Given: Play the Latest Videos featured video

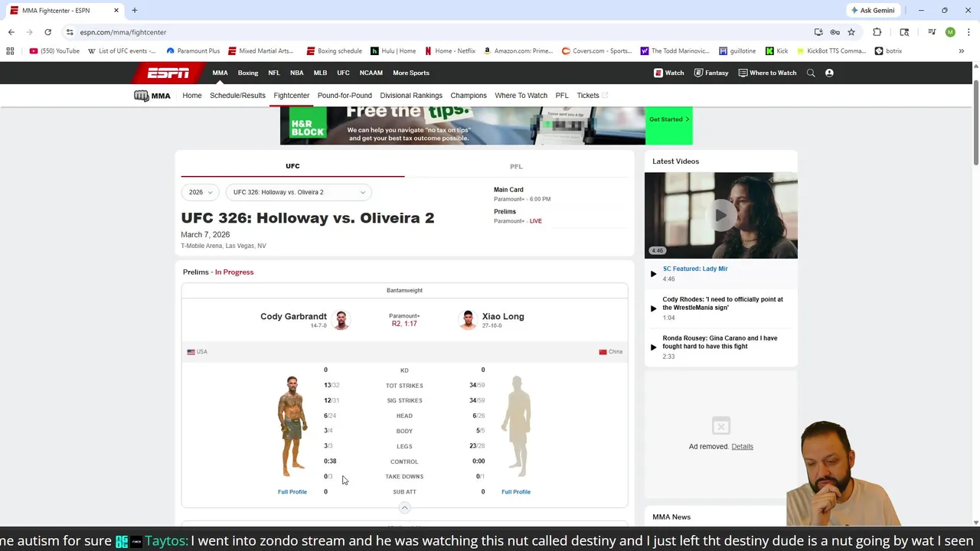Looking at the screenshot, I should click(x=720, y=216).
